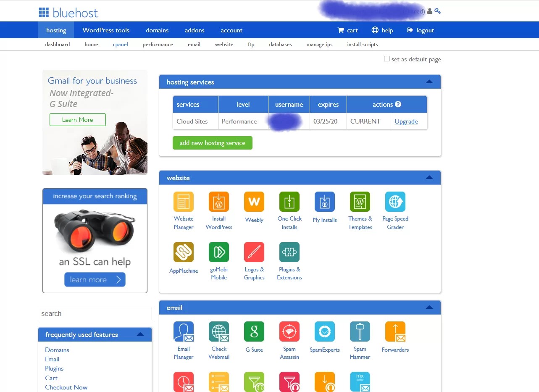The image size is (539, 392).
Task: Click the add new hosting service button
Action: 213,143
